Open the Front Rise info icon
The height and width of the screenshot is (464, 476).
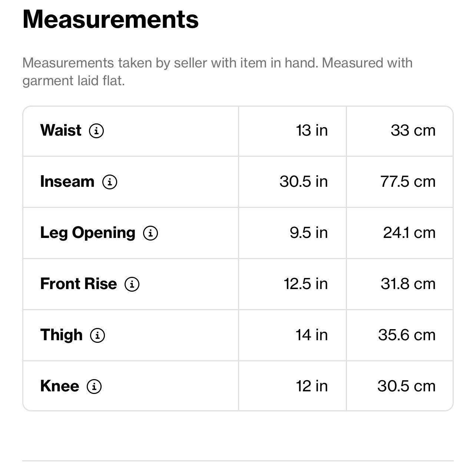click(132, 284)
